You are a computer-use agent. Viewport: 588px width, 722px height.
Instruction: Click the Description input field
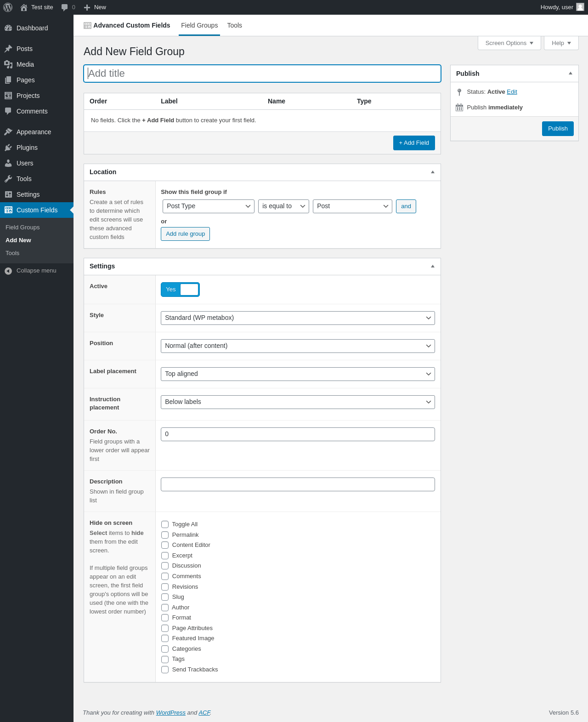click(x=298, y=484)
